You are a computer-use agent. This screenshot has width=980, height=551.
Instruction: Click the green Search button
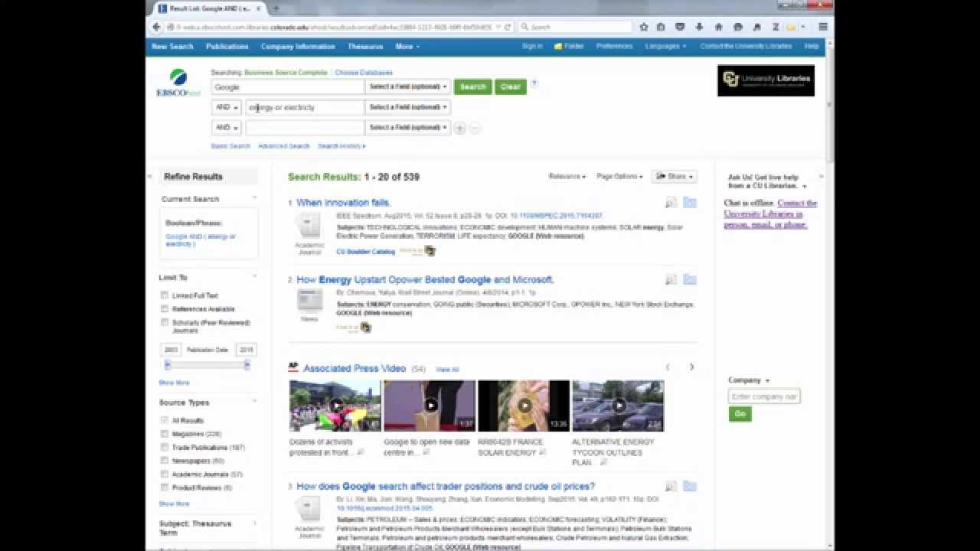[x=472, y=87]
